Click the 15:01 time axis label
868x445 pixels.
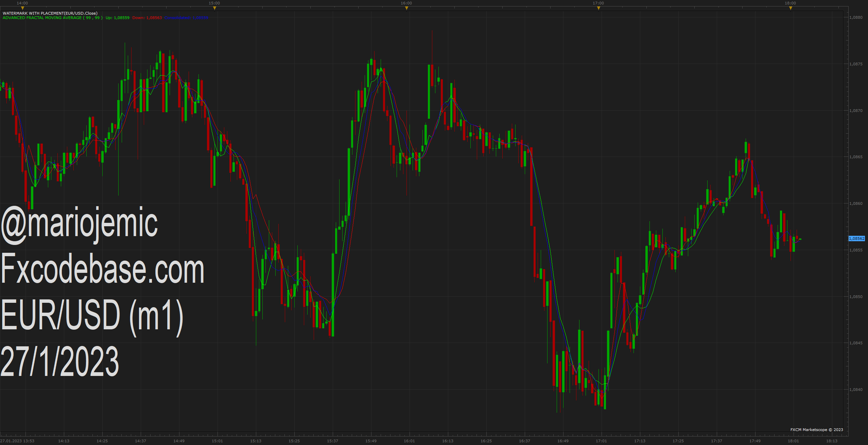[217, 441]
